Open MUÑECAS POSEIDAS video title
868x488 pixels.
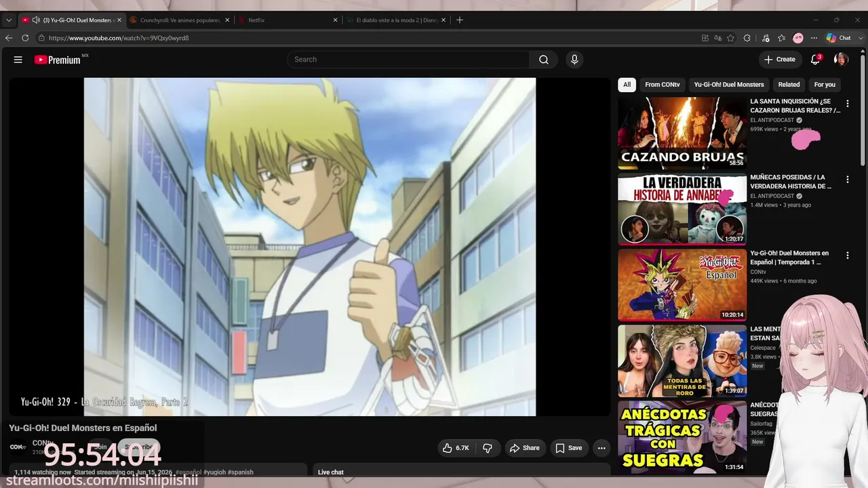(791, 182)
